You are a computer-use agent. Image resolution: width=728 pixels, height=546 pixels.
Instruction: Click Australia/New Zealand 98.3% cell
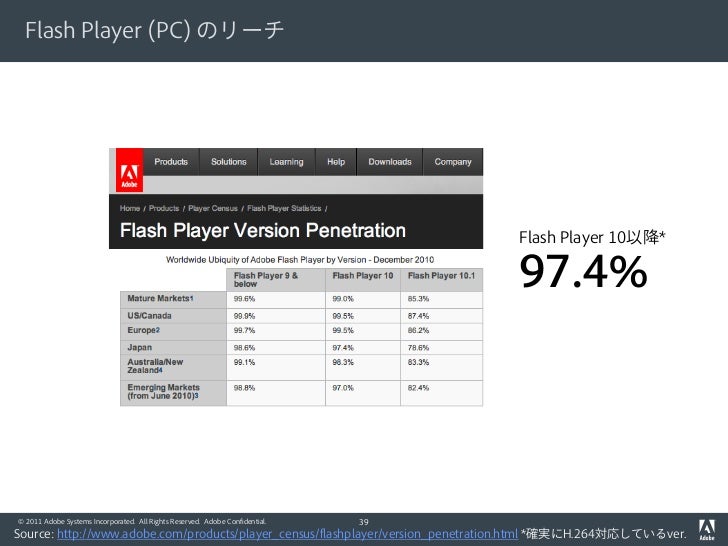coord(363,368)
